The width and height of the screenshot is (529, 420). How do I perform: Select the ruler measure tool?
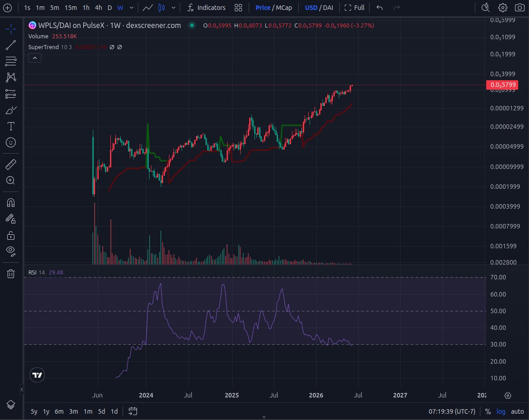tap(11, 164)
